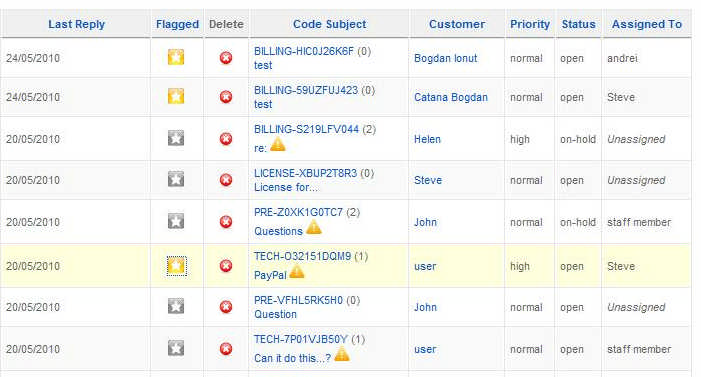View customer user in TECH-7P01VJB50Y row
Image resolution: width=701 pixels, height=377 pixels.
(x=425, y=349)
